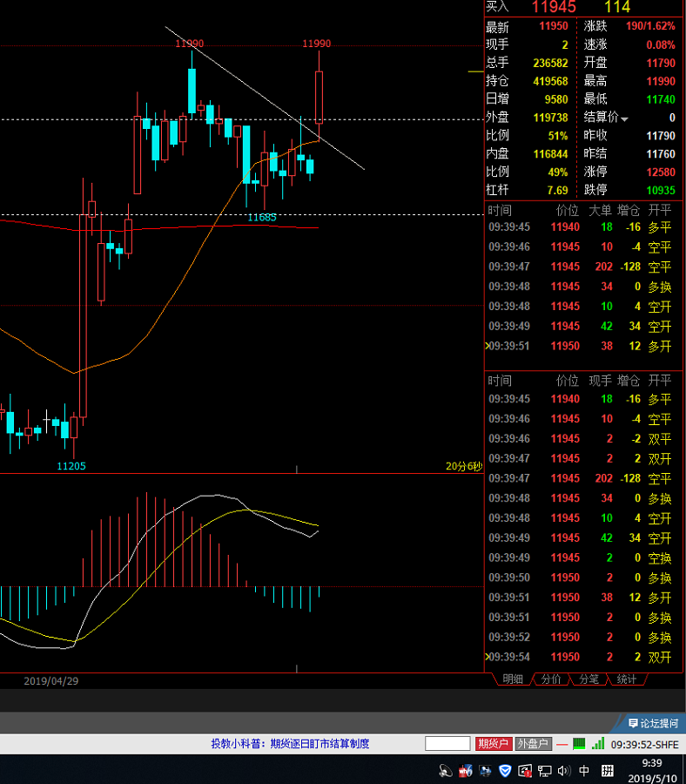Click the 现手 column header in lower table
This screenshot has width=686, height=784.
[x=601, y=381]
